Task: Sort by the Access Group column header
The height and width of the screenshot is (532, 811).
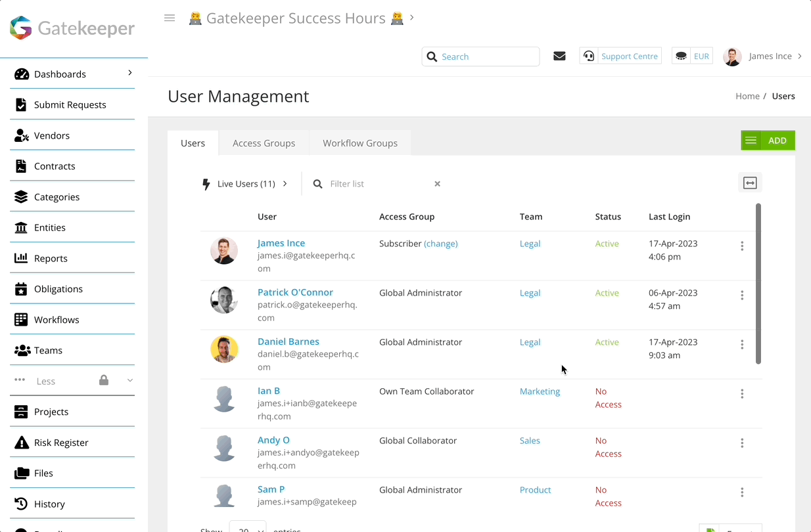Action: (x=407, y=217)
